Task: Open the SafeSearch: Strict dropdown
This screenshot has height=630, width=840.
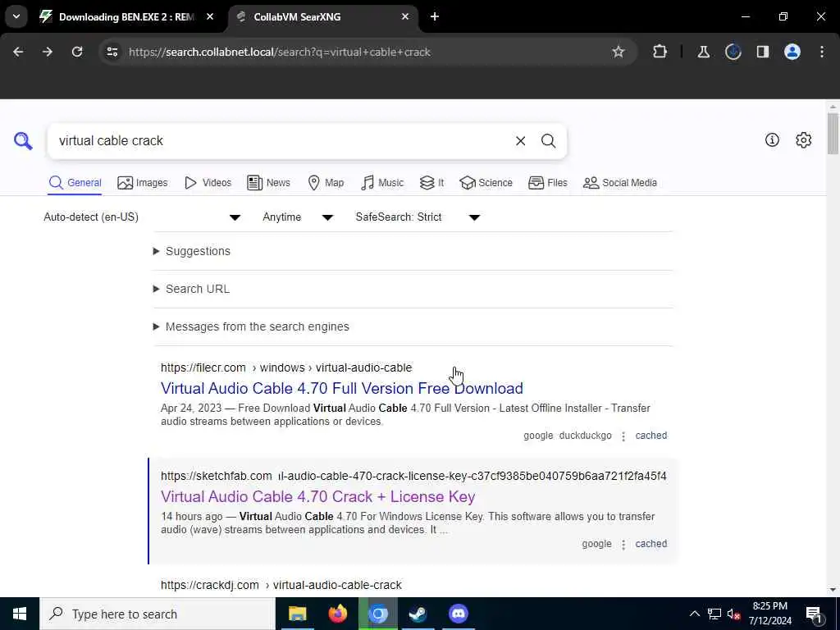Action: point(418,217)
